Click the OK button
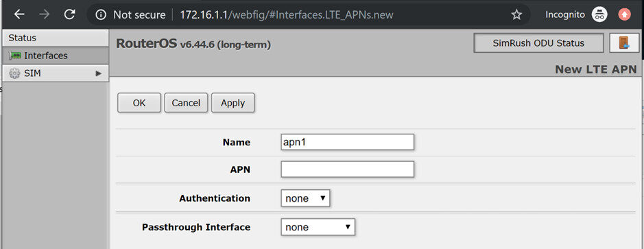The width and height of the screenshot is (644, 249). click(x=139, y=103)
